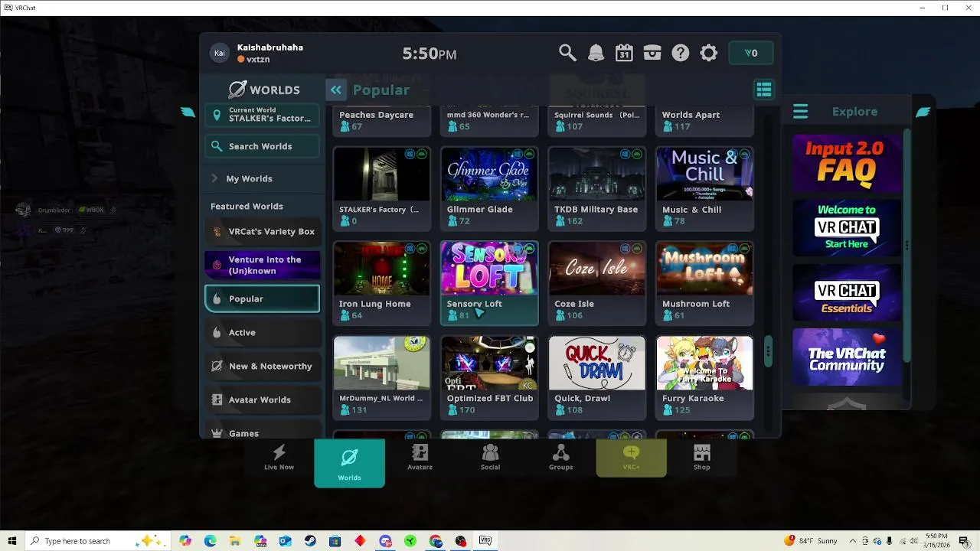Viewport: 980px width, 551px height.
Task: Click the Worlds Apart world title
Action: click(691, 115)
